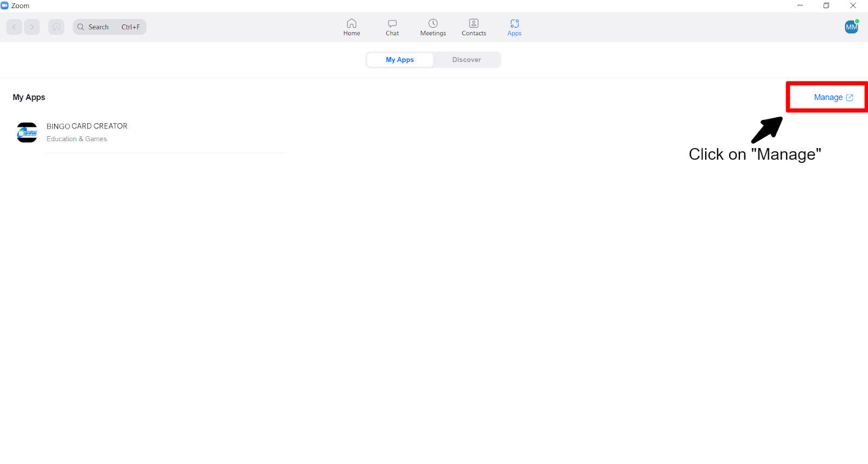This screenshot has width=868, height=464.
Task: Switch to the Discover segment
Action: (467, 60)
